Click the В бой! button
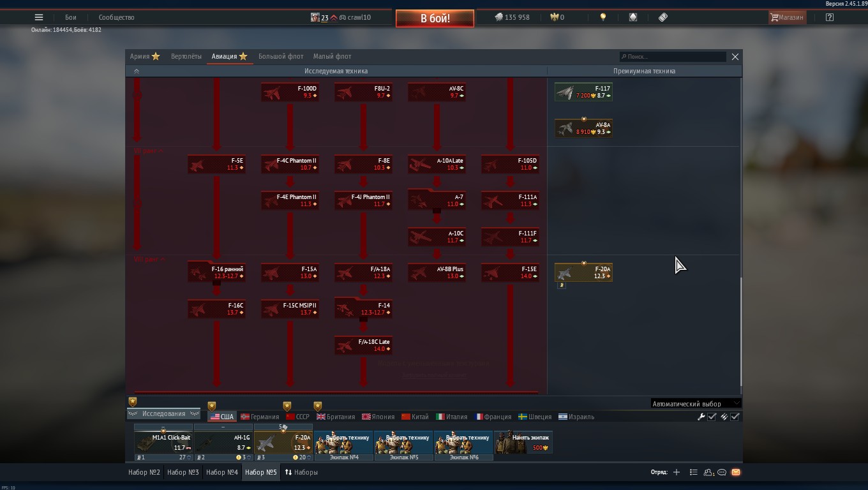Screen dimensions: 868x490 [x=435, y=19]
